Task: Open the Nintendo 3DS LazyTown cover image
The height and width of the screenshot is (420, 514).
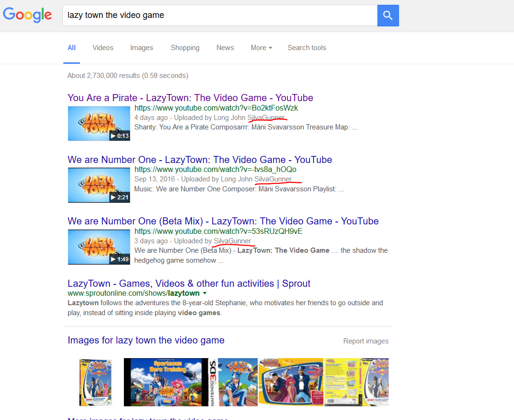Action: pos(234,382)
